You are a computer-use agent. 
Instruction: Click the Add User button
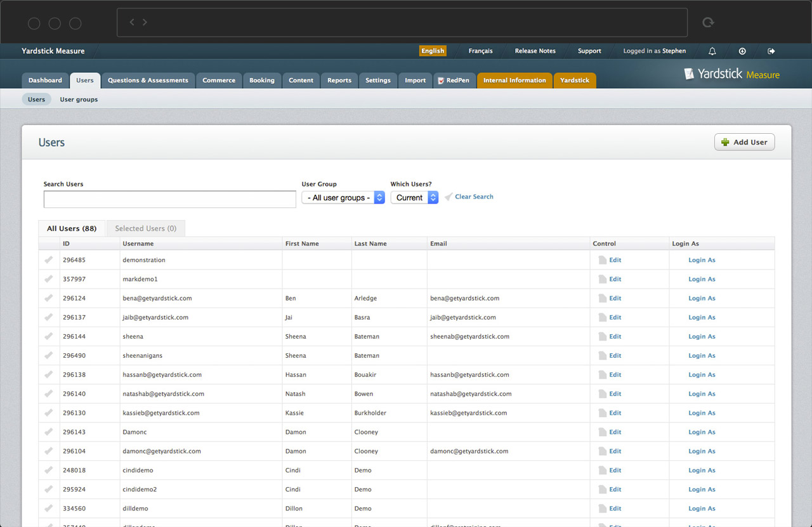(x=744, y=142)
